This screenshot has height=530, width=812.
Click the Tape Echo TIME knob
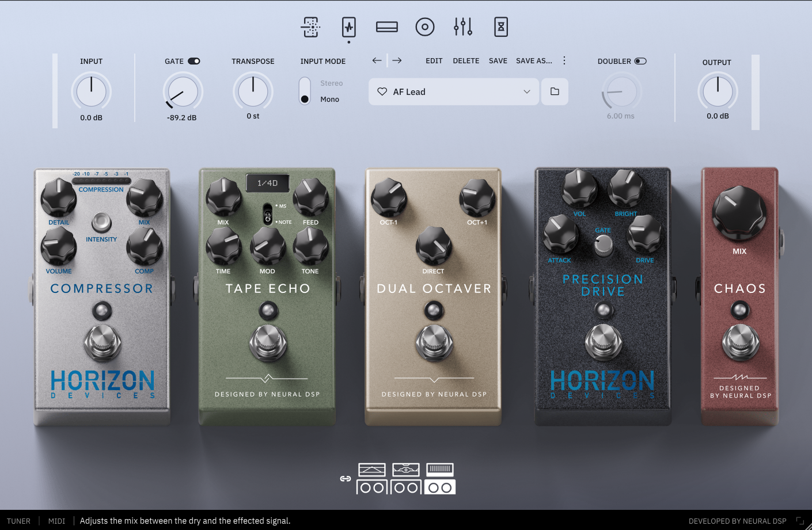(223, 246)
